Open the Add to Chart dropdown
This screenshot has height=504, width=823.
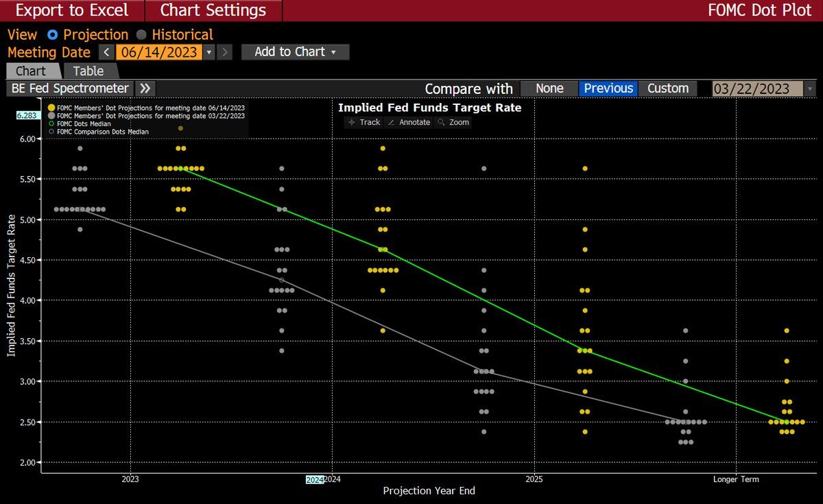pos(295,52)
